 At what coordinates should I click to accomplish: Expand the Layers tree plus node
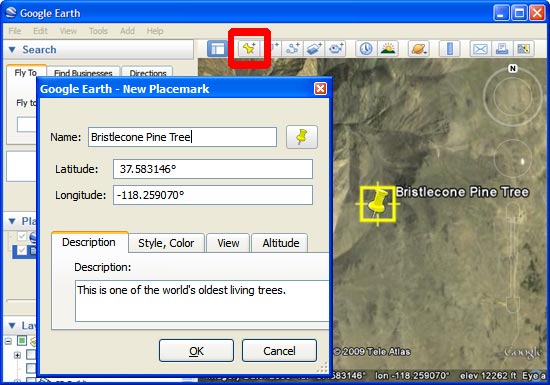coord(17,355)
